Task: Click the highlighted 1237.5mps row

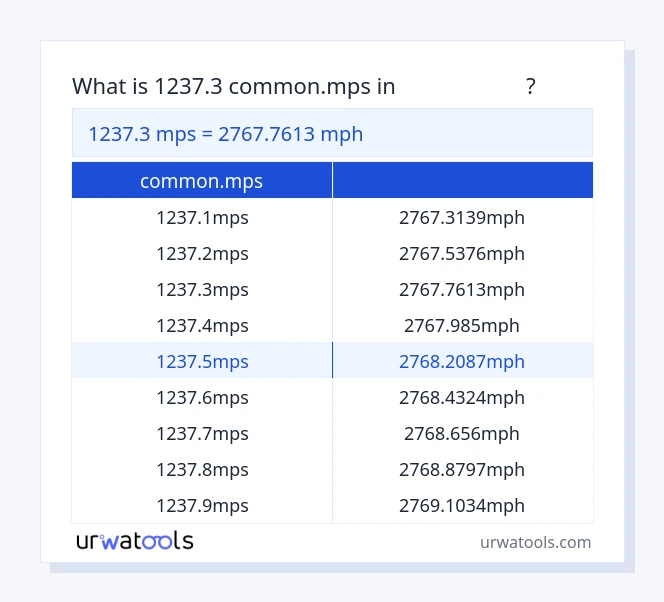Action: [202, 361]
